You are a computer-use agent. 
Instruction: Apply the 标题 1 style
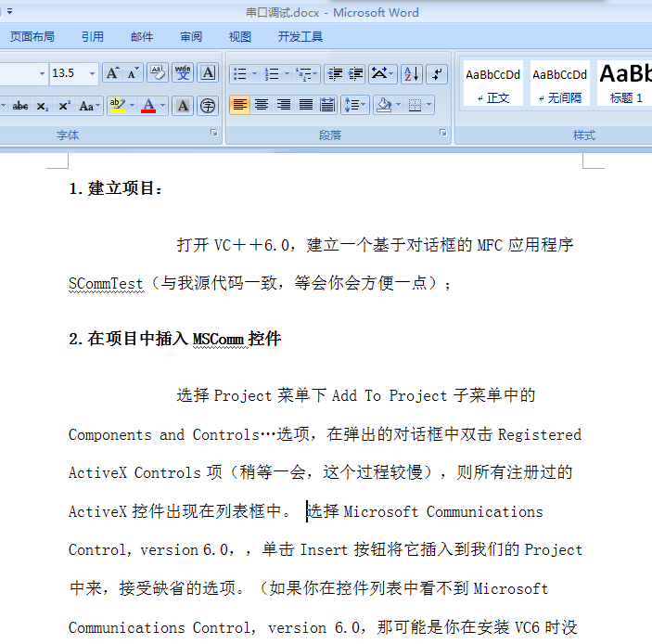(x=625, y=84)
